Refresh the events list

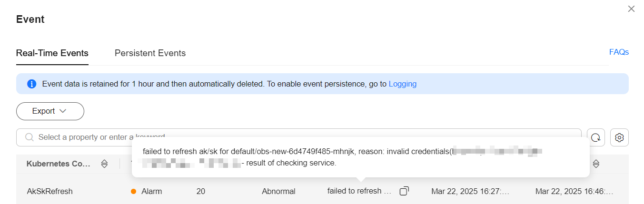596,137
